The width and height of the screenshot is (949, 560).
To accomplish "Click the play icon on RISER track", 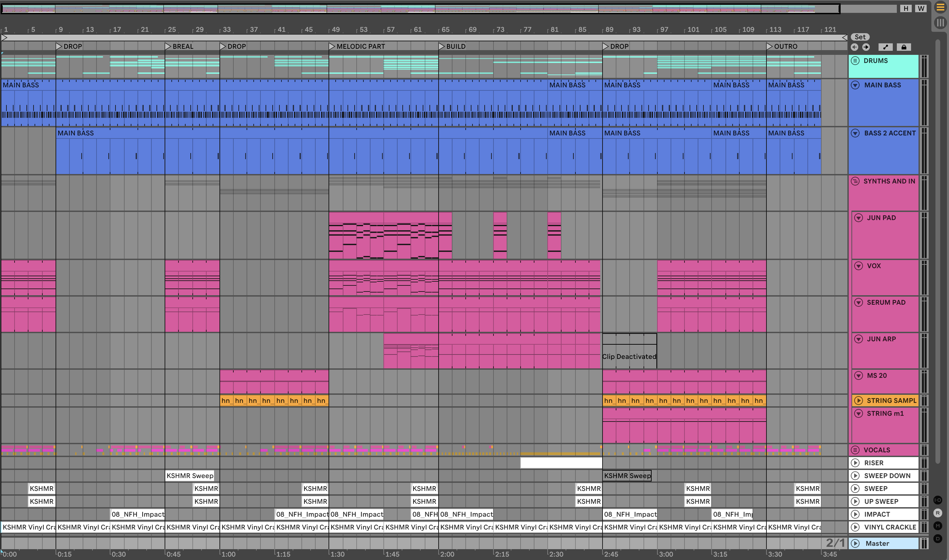I will pos(856,462).
